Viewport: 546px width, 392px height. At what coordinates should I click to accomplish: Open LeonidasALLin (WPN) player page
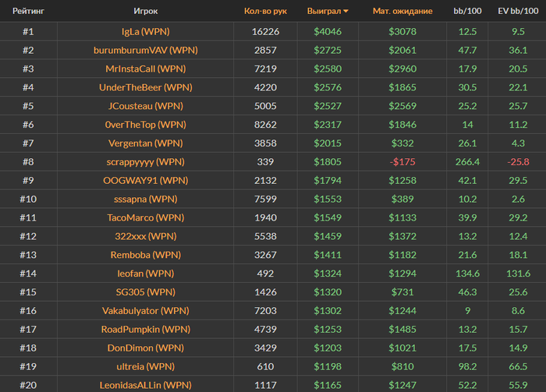coord(146,385)
